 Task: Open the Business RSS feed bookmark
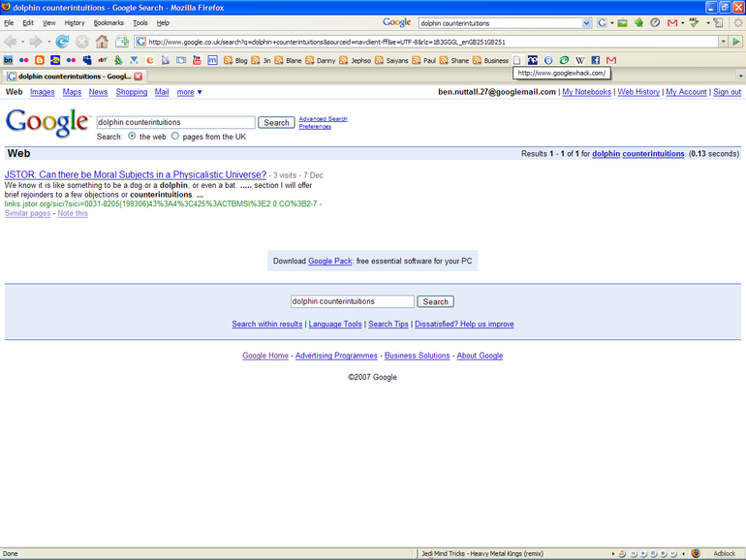point(490,60)
